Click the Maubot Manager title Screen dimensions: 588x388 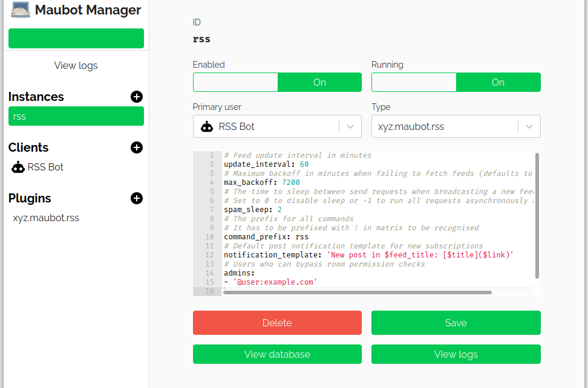click(x=88, y=10)
